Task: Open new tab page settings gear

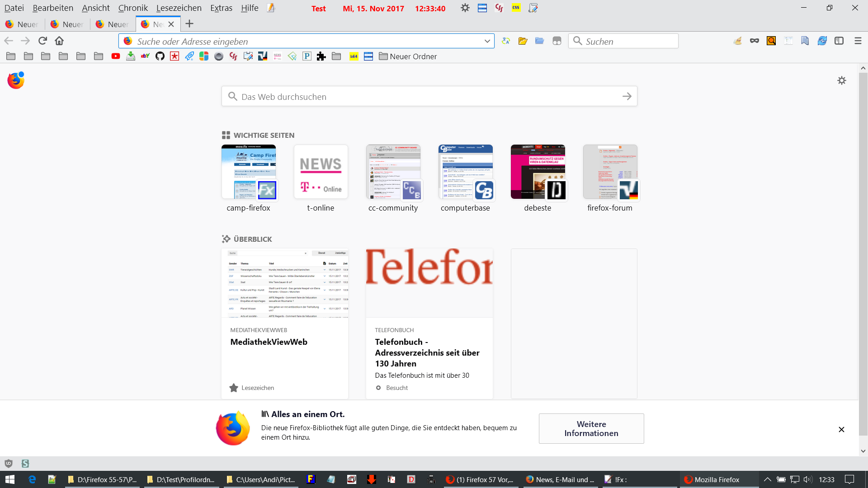Action: [841, 80]
